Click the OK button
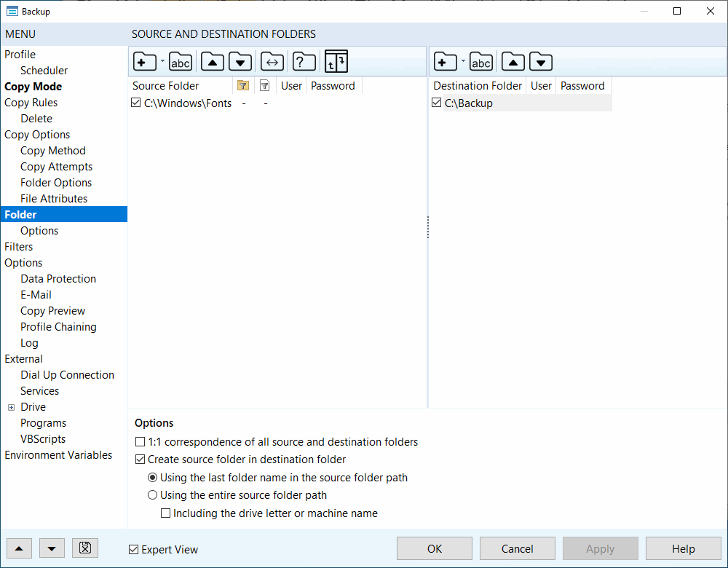The height and width of the screenshot is (568, 728). pos(435,548)
